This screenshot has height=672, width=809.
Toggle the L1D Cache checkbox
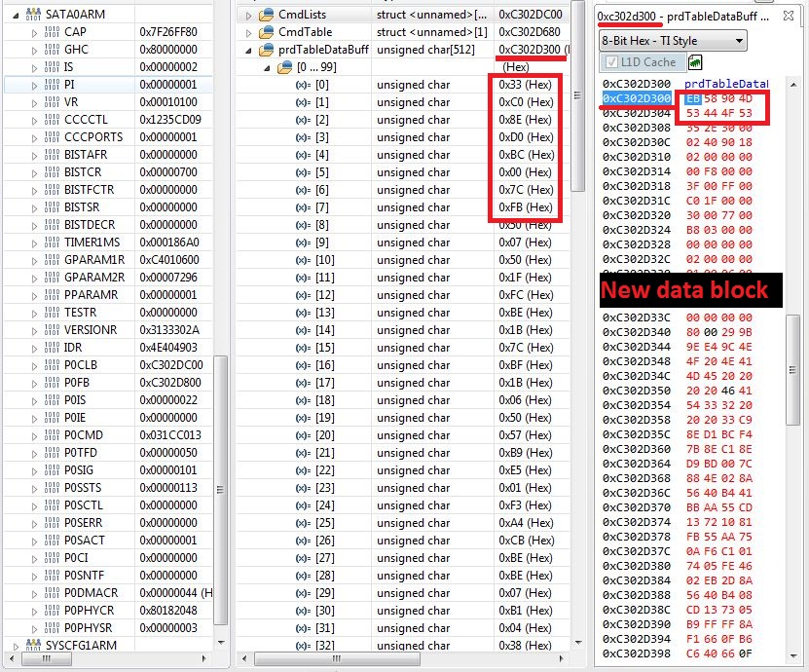[611, 62]
